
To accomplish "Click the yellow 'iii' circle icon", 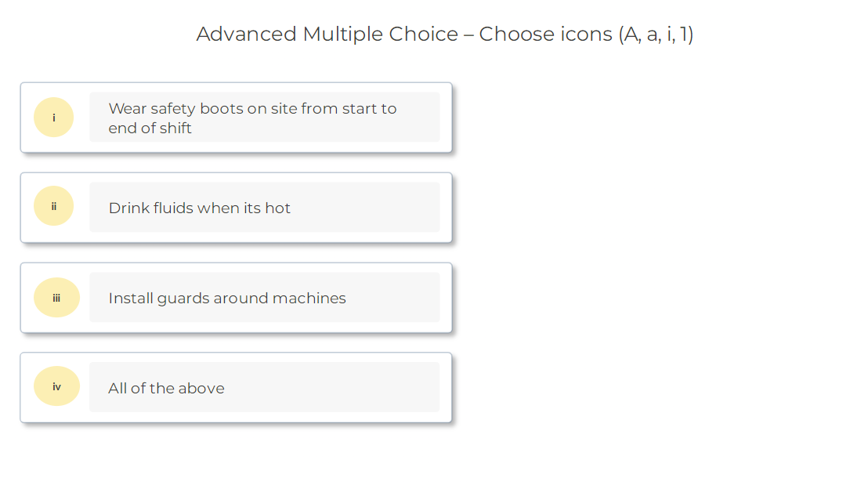I will tap(56, 298).
